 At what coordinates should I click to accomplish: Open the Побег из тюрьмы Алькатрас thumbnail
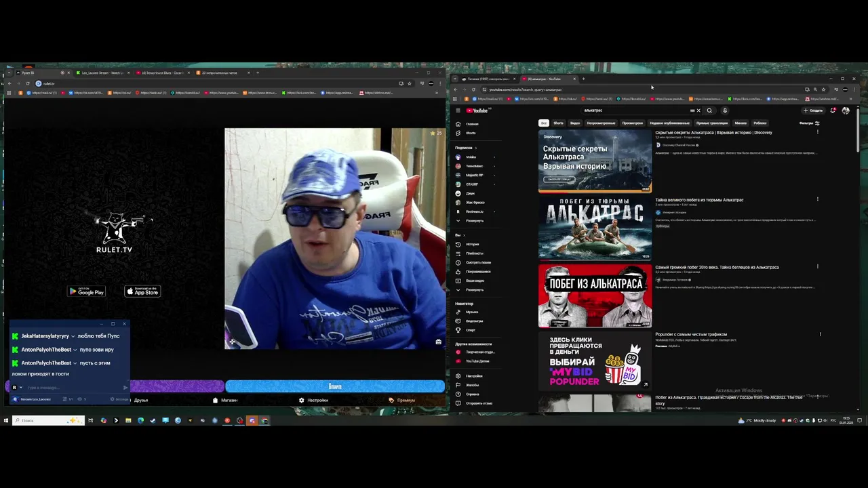point(595,228)
